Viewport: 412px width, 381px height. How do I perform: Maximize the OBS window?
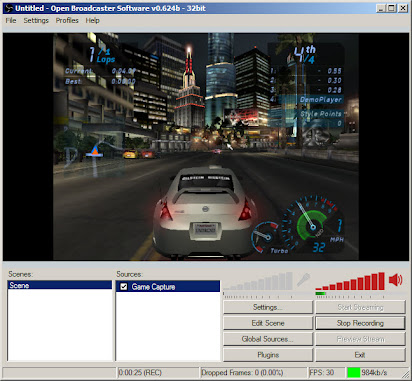click(x=392, y=8)
